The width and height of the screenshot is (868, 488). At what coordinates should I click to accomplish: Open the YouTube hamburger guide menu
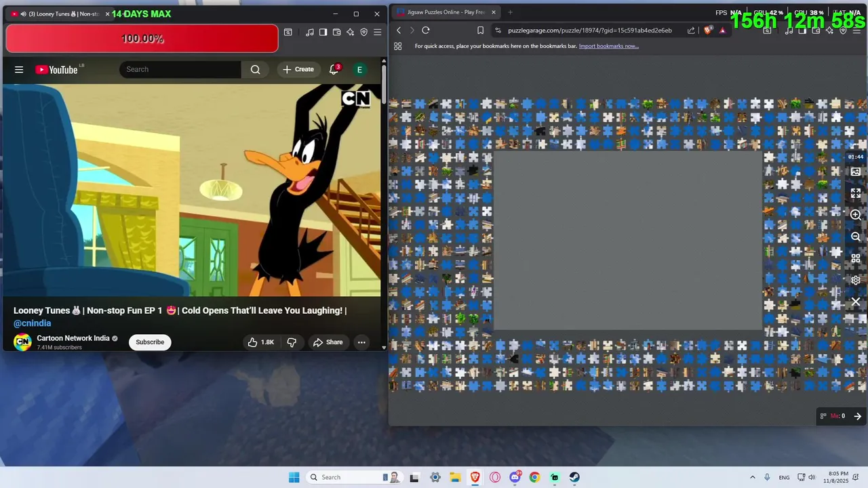19,69
